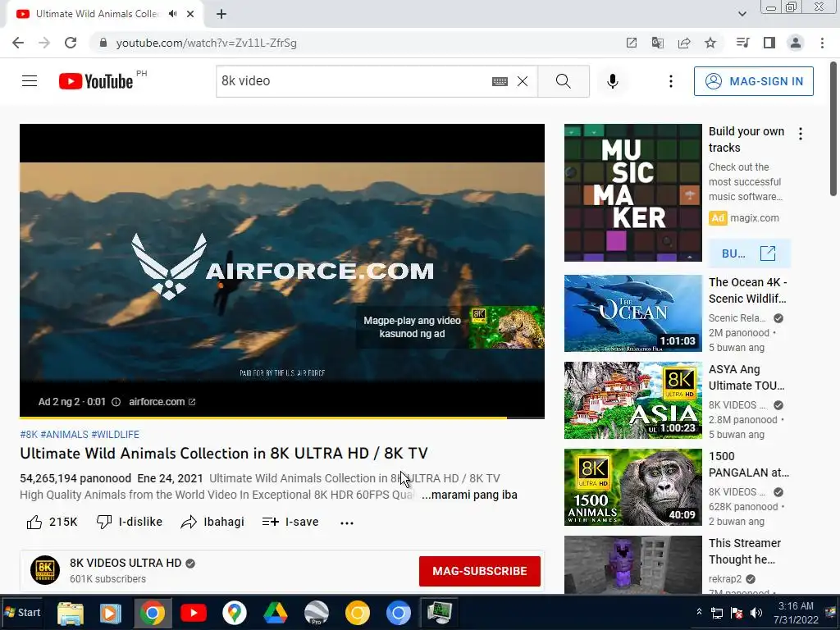Open 8K VIDEOS ULTRA HD channel avatar
Screen dimensions: 840x630
pyautogui.click(x=45, y=570)
